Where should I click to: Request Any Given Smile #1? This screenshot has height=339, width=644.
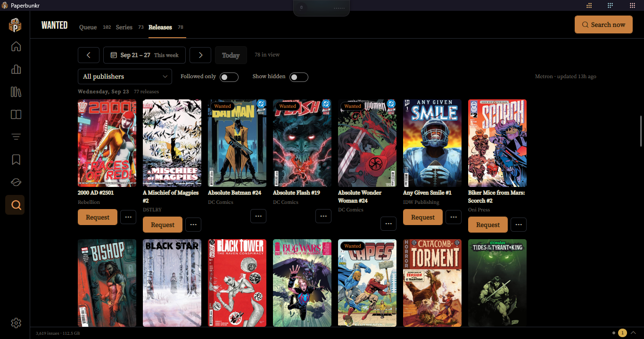pos(423,217)
